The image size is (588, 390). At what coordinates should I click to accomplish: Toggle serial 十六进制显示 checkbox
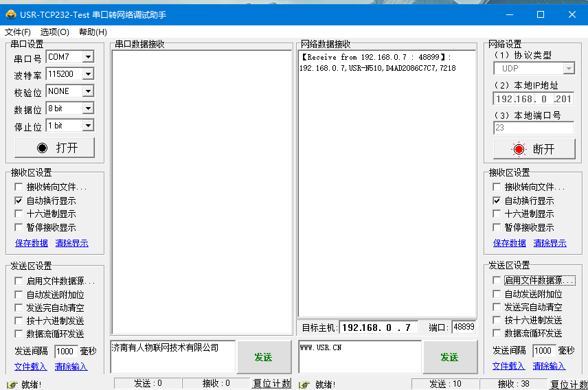(x=19, y=214)
